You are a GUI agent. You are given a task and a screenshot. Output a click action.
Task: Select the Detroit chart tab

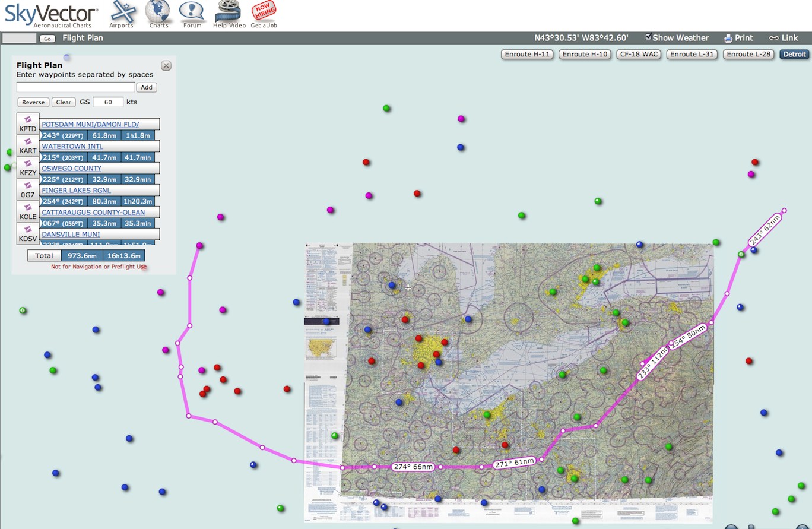(794, 54)
